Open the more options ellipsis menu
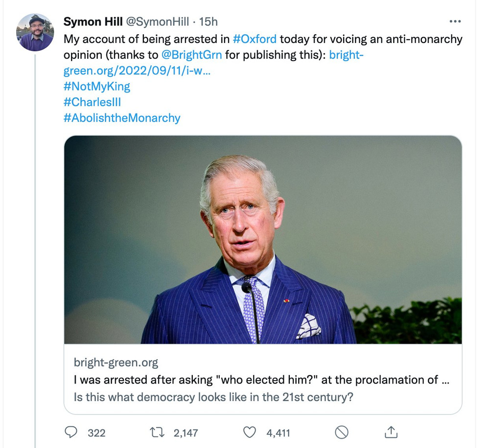489x448 pixels. 455,22
